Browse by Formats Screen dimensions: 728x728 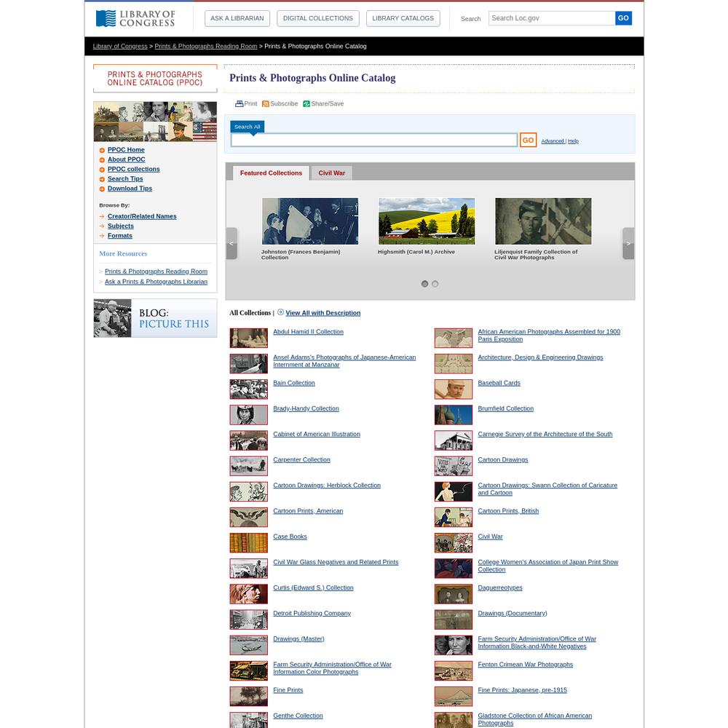[x=120, y=236]
